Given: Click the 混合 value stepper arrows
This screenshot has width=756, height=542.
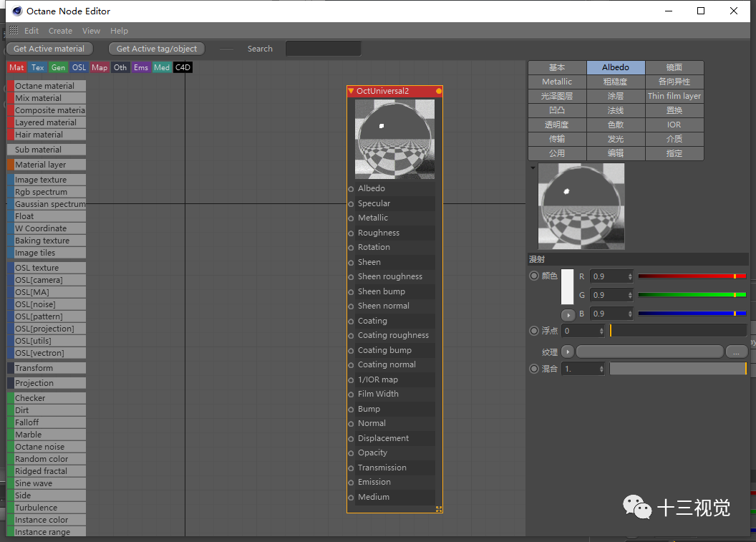Looking at the screenshot, I should pyautogui.click(x=601, y=369).
